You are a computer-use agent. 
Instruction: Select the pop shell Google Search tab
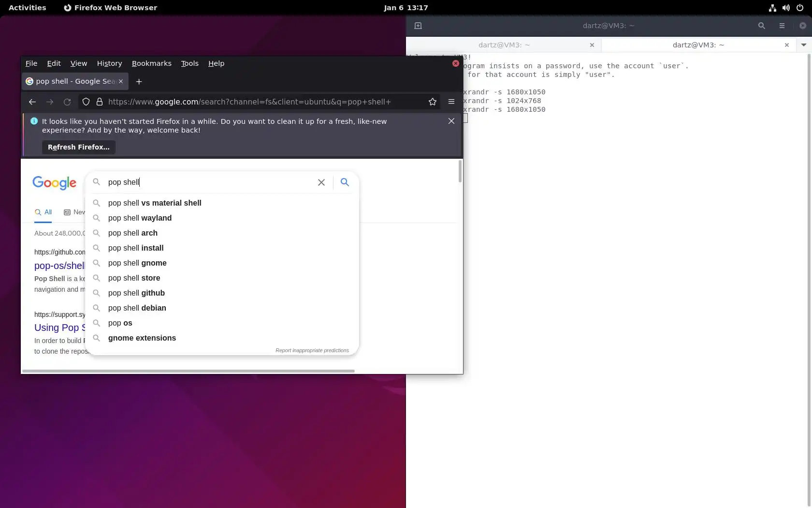75,81
